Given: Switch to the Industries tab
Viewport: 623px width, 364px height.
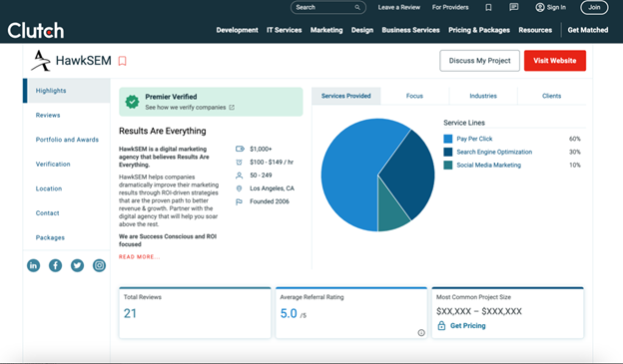Looking at the screenshot, I should (x=483, y=96).
